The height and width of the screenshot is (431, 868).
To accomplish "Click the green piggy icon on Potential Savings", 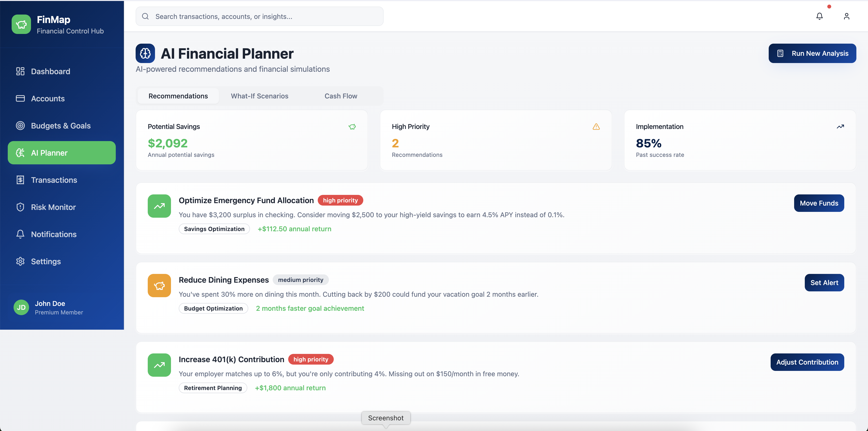I will tap(352, 127).
